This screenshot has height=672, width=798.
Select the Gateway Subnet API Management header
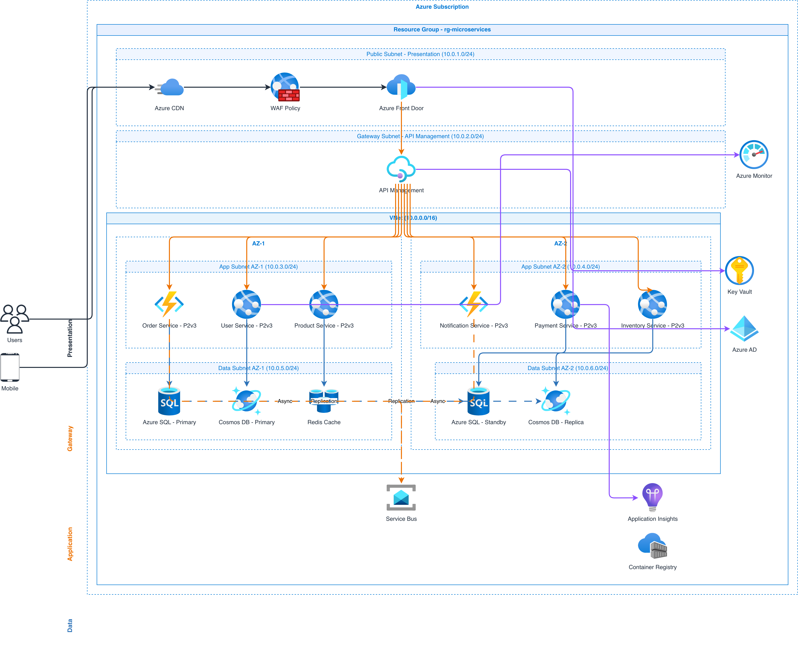(420, 136)
